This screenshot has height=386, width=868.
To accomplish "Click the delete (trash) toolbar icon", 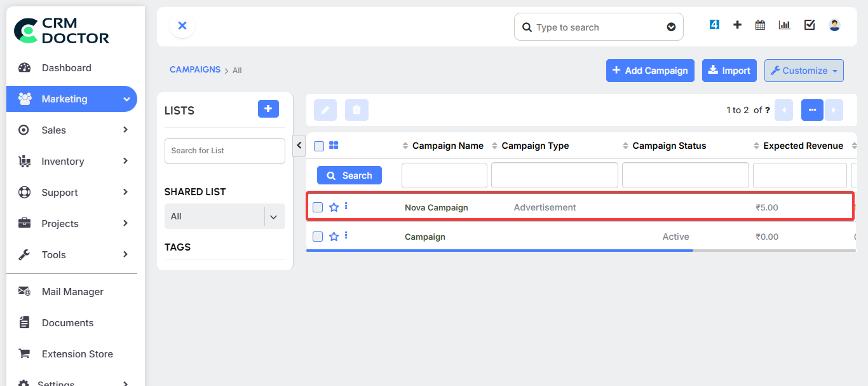I will (356, 109).
